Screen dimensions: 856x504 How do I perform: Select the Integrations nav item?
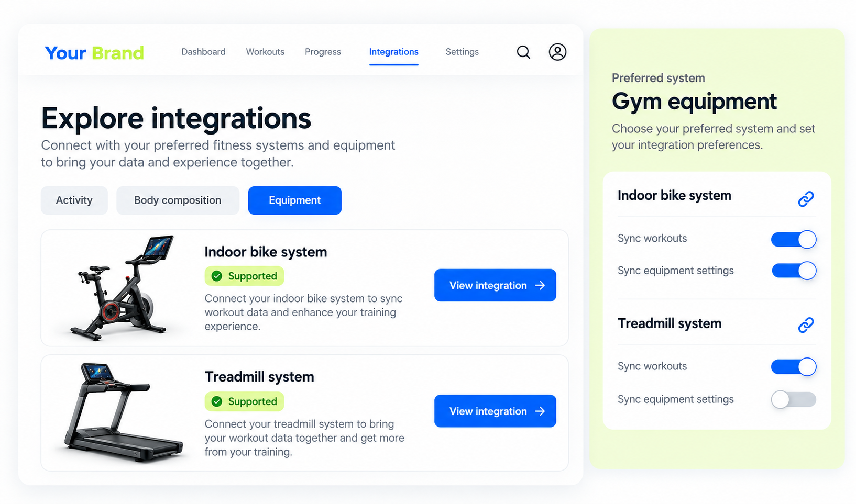coord(393,52)
